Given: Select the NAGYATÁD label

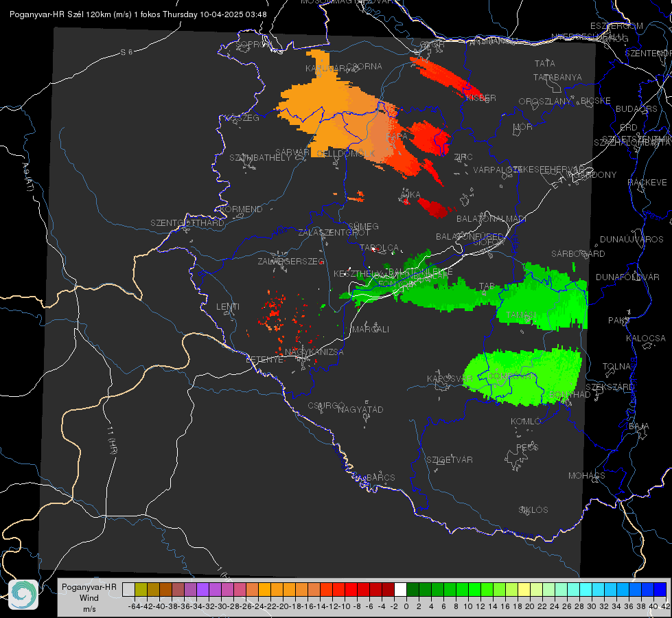Looking at the screenshot, I should pyautogui.click(x=360, y=409).
